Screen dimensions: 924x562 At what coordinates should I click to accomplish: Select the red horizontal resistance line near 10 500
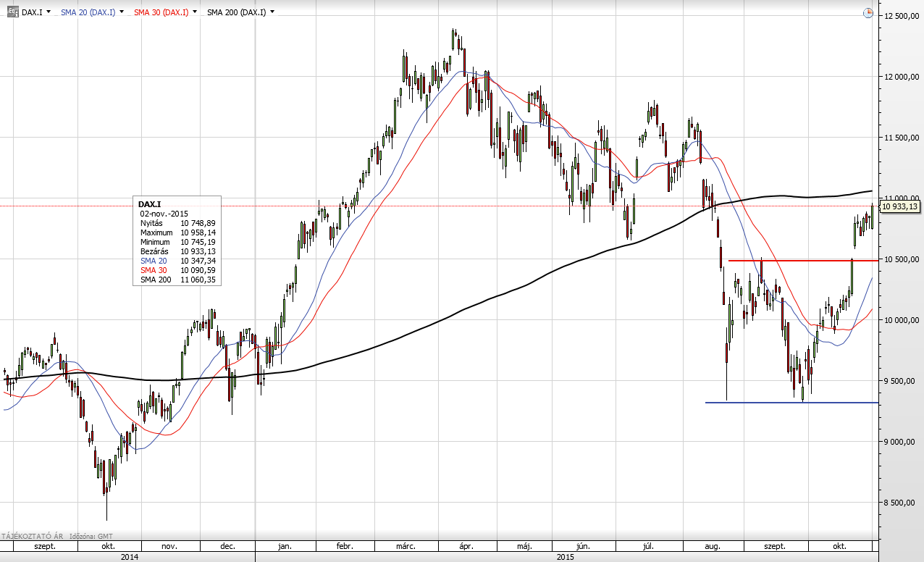802,260
